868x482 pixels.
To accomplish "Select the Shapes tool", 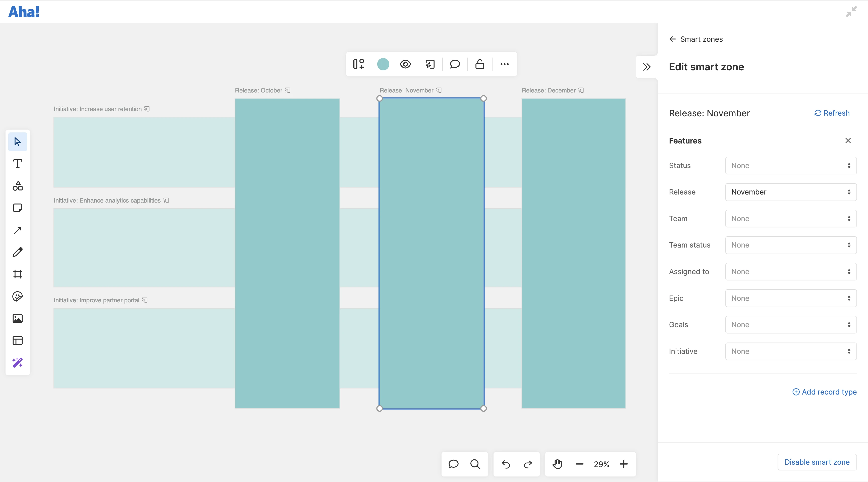I will pos(18,186).
